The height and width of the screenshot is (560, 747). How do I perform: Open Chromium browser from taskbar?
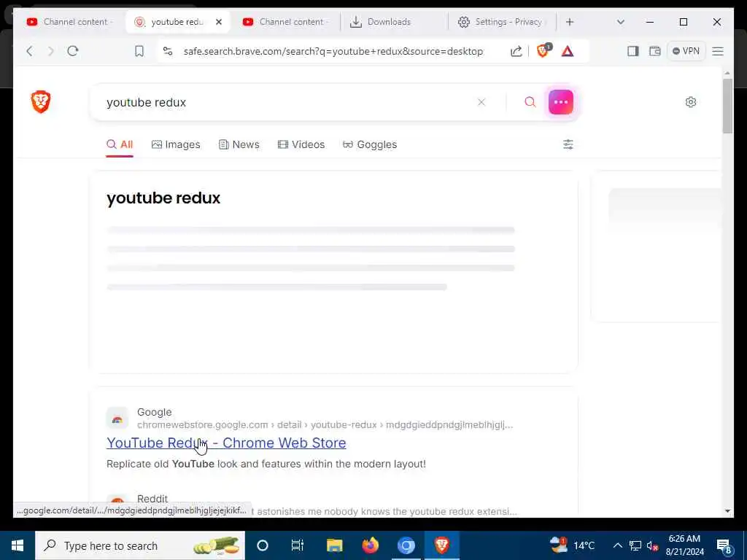click(x=406, y=545)
